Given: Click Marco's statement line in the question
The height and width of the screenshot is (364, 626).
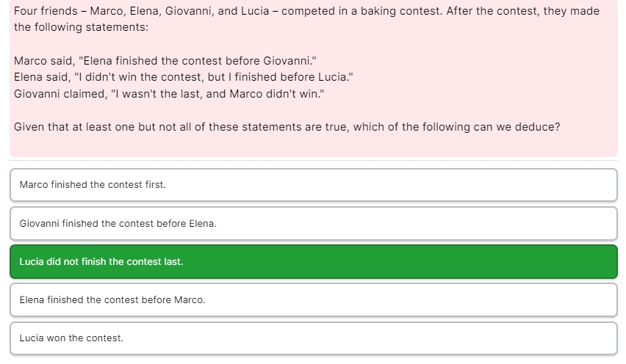Looking at the screenshot, I should point(165,61).
